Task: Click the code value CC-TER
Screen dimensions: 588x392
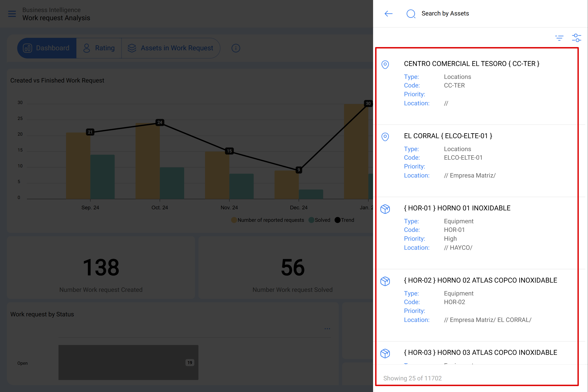Action: (454, 86)
